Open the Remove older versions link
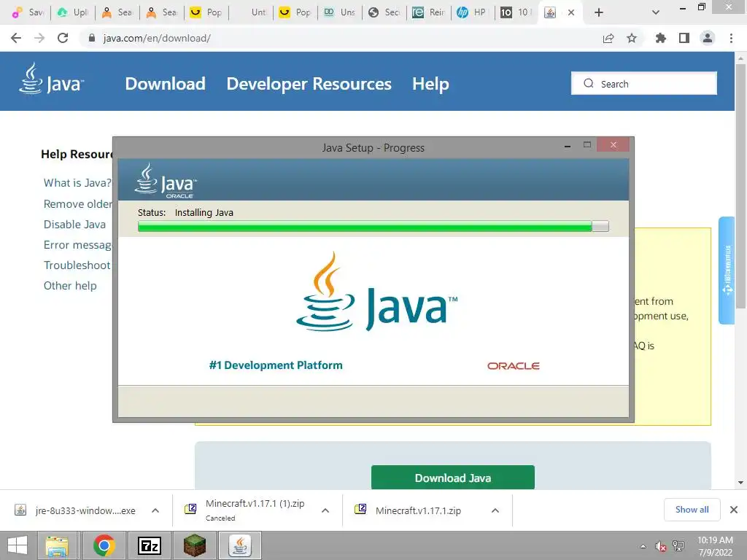Viewport: 747px width, 560px height. (78, 204)
